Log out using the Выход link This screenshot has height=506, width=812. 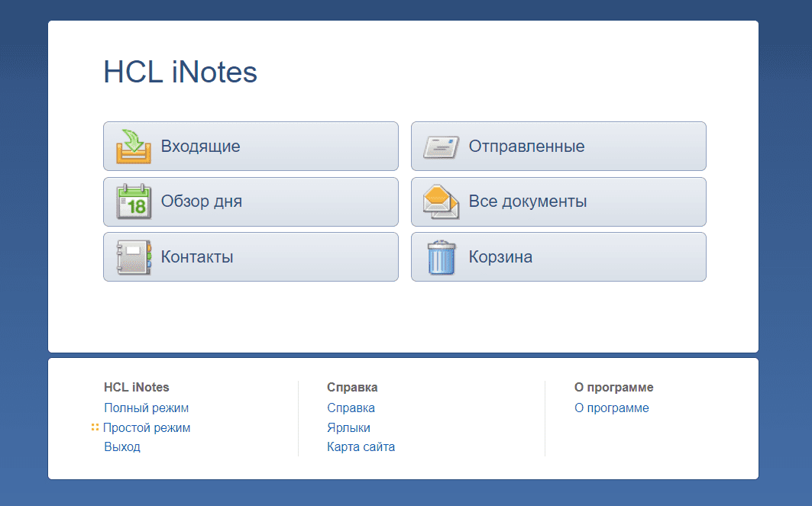coord(122,447)
